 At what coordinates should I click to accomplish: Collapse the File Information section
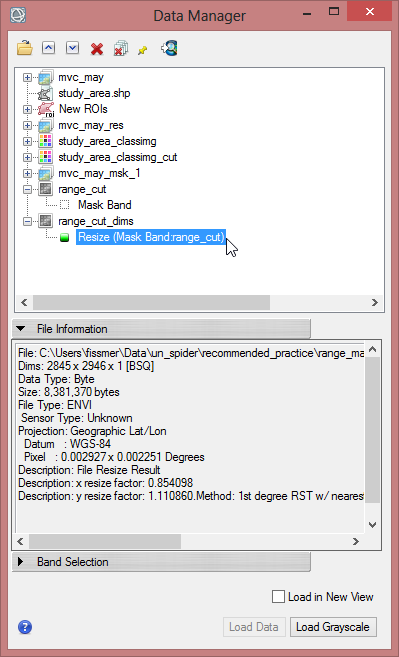[21, 329]
